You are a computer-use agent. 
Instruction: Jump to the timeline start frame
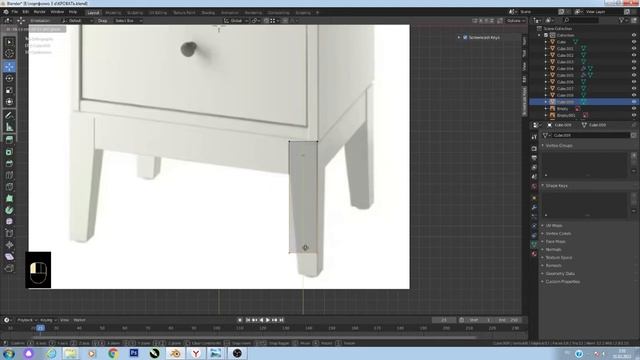click(248, 320)
